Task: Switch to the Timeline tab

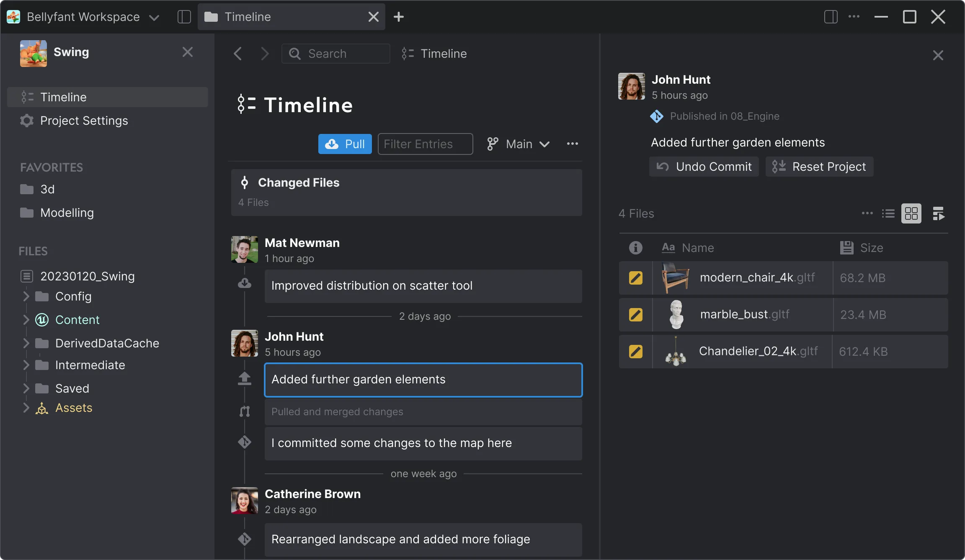Action: click(x=248, y=17)
